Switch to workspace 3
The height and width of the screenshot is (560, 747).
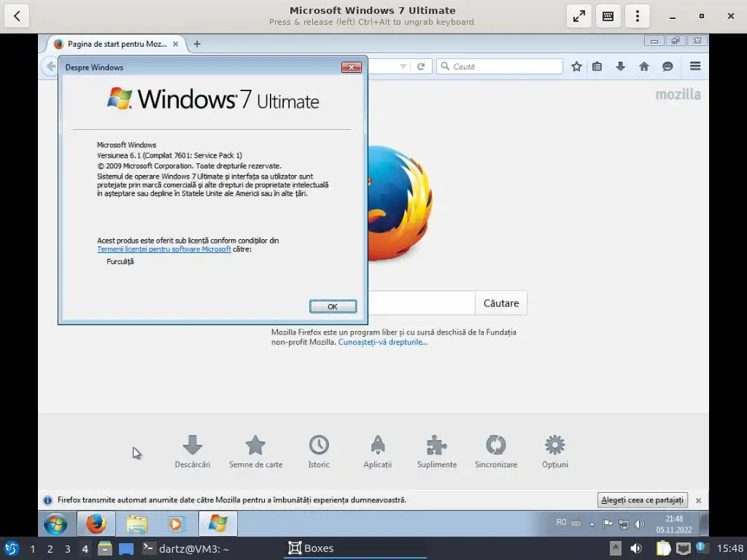68,549
